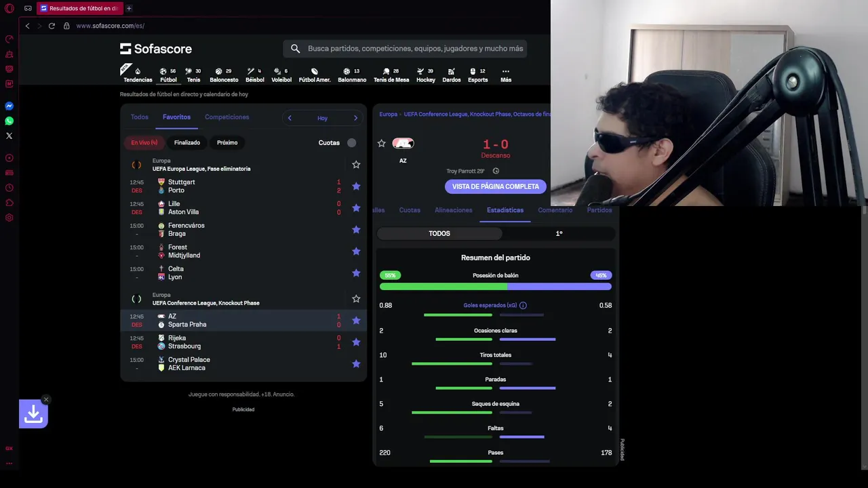Select the Tenis sport icon

(193, 75)
